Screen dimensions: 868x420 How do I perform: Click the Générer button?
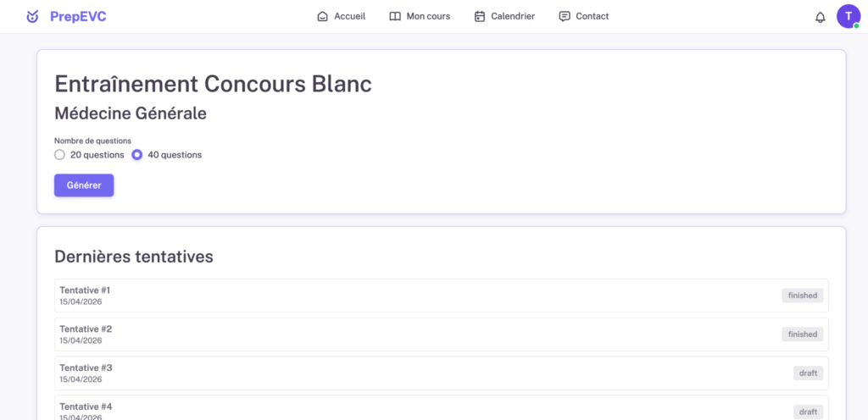pos(84,185)
